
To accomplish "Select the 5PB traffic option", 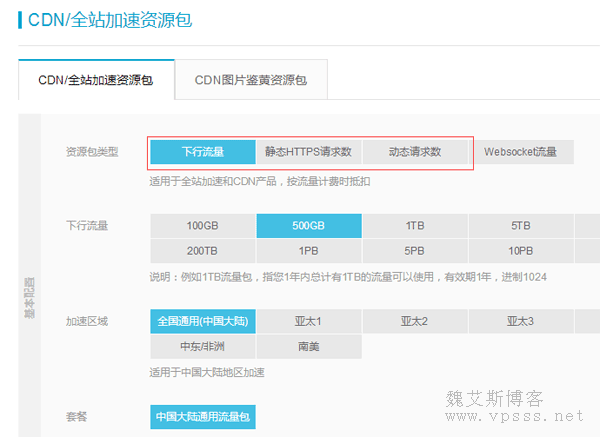I will pos(414,251).
